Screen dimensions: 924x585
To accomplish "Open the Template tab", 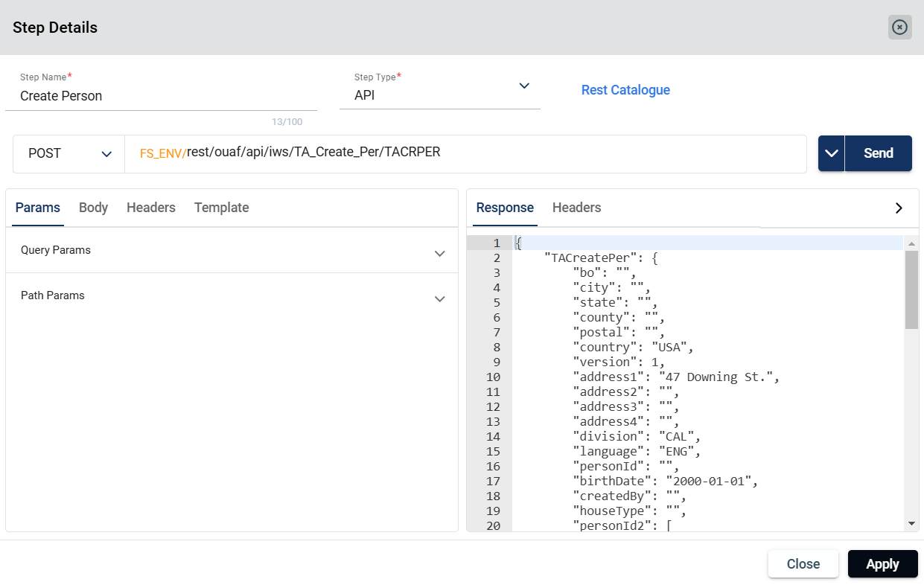I will (221, 208).
